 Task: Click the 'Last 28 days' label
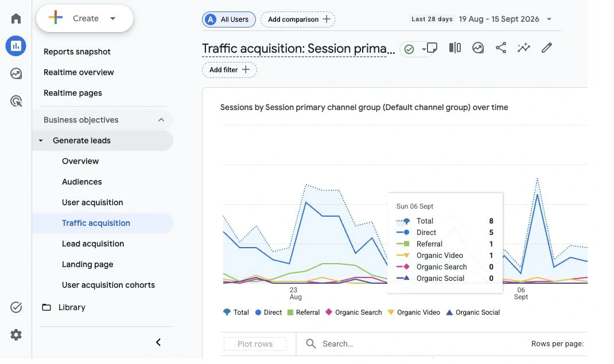432,19
